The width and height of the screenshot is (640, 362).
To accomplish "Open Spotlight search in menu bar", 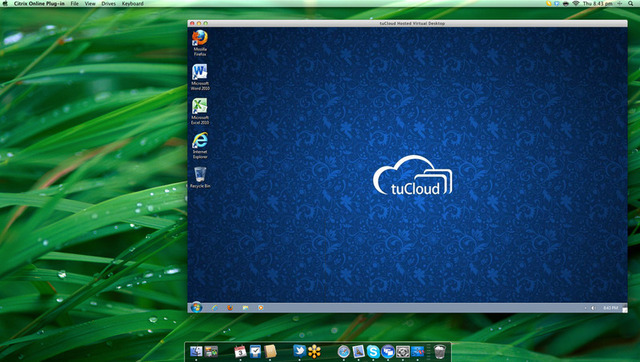I will (631, 3).
